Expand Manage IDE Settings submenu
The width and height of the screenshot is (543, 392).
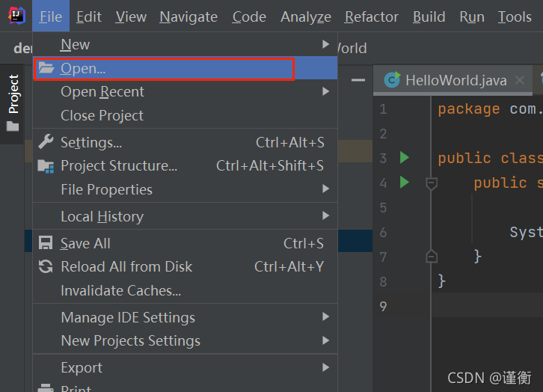coord(185,317)
